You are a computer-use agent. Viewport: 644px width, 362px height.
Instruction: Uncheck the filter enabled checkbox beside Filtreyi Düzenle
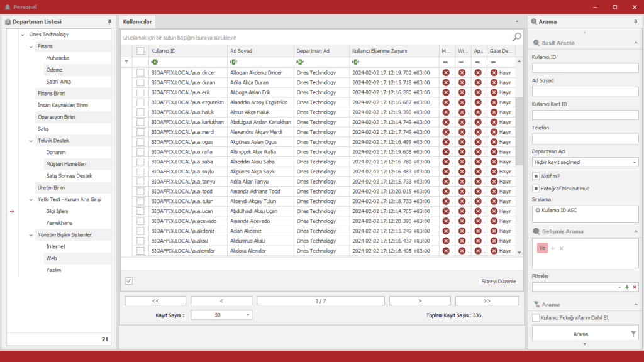click(x=128, y=281)
